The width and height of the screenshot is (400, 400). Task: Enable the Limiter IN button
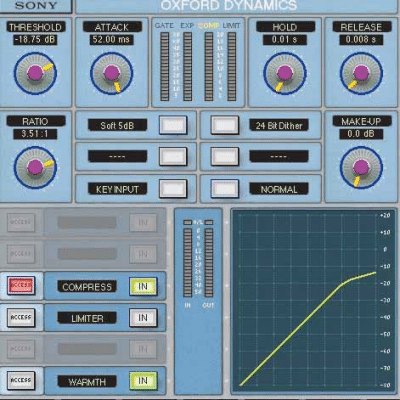pos(143,318)
